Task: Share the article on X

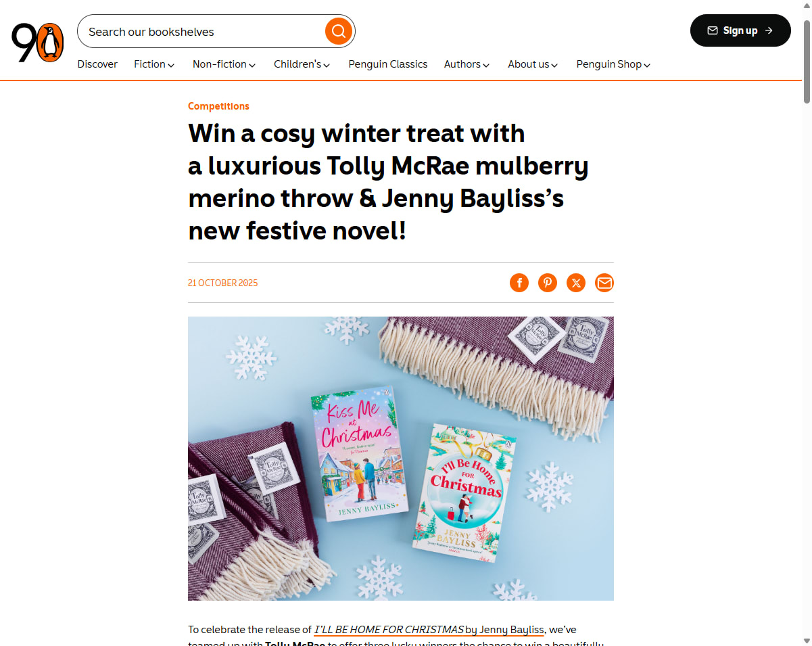Action: (576, 283)
